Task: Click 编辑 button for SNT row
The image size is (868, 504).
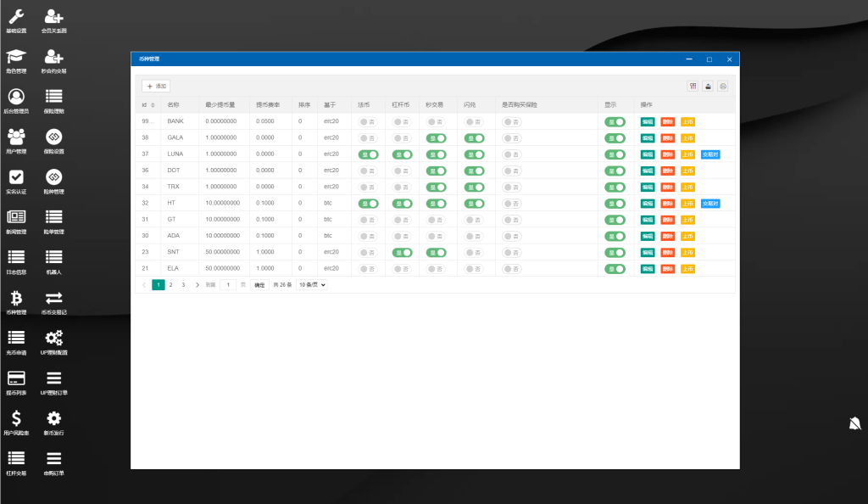Action: coord(647,253)
